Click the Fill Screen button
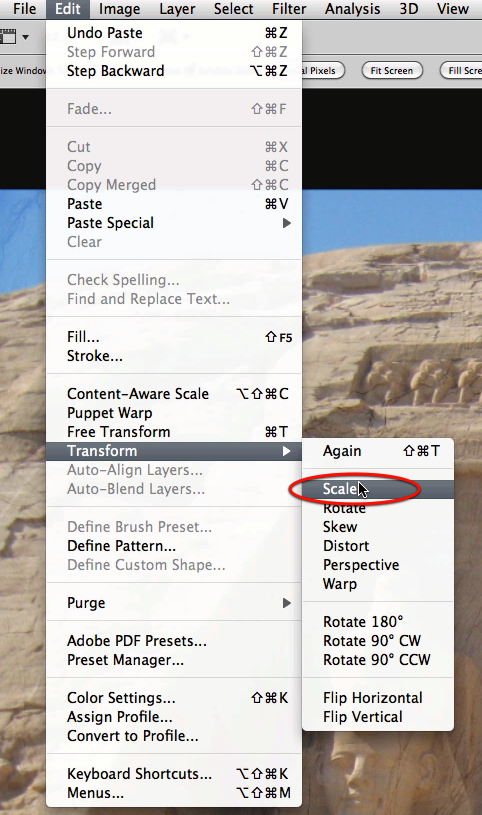 [x=463, y=71]
